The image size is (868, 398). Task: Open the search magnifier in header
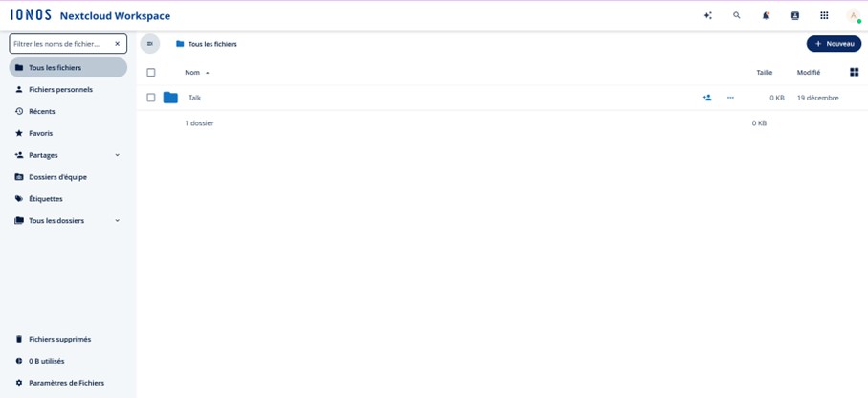(736, 15)
